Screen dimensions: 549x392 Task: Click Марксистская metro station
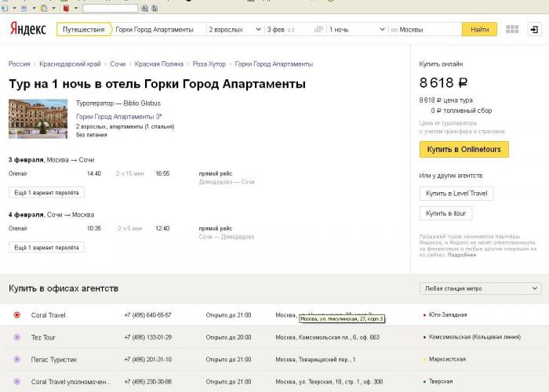click(447, 359)
